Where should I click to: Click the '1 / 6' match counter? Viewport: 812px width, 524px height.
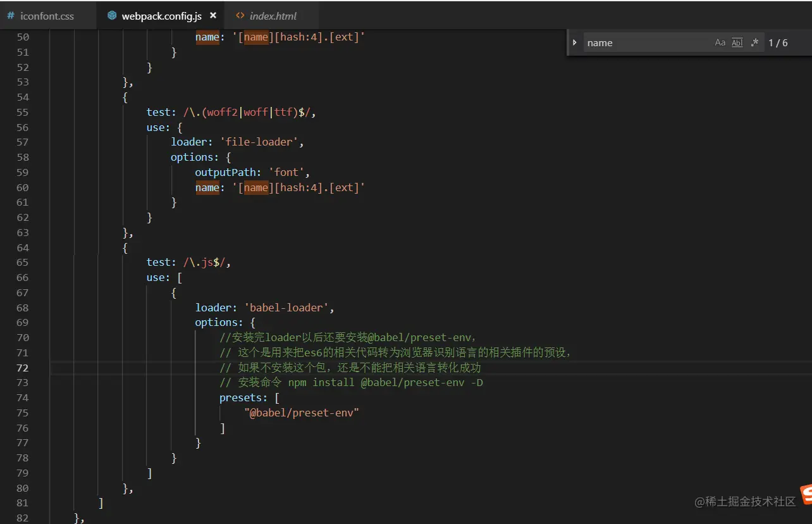[x=778, y=43]
